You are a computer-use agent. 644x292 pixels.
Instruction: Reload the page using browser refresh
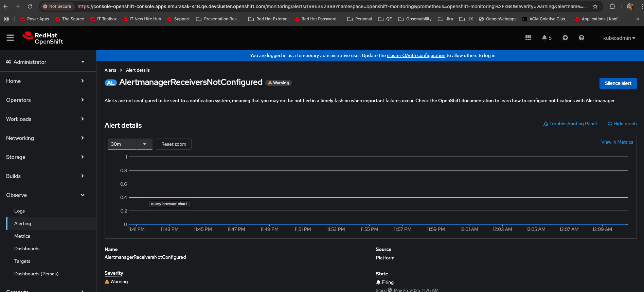coord(30,6)
